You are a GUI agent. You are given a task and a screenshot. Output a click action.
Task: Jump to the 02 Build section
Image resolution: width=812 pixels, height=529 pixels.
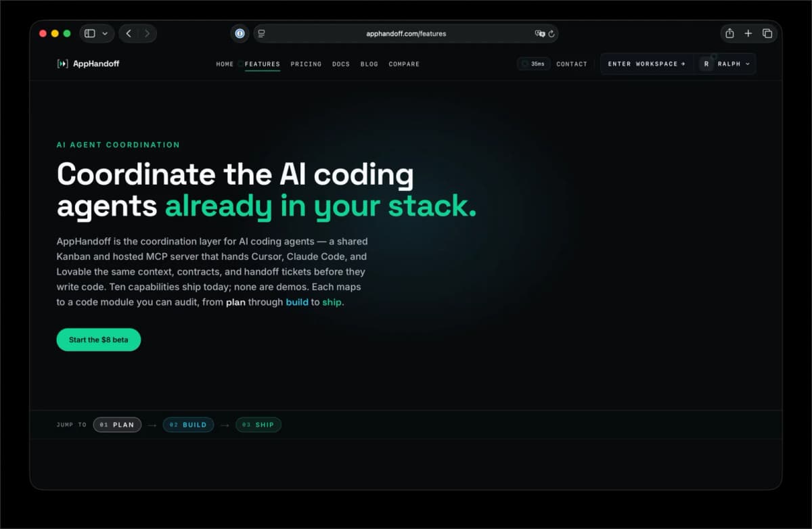pyautogui.click(x=188, y=425)
